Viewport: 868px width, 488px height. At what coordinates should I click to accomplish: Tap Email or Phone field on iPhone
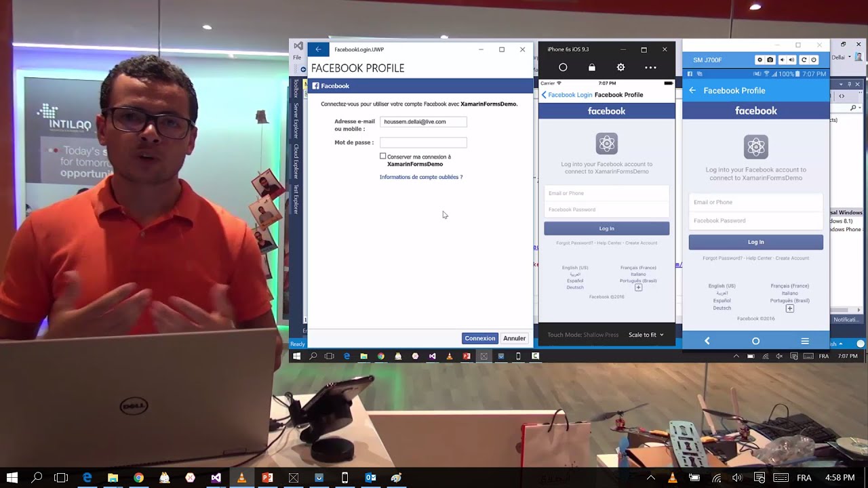[606, 193]
